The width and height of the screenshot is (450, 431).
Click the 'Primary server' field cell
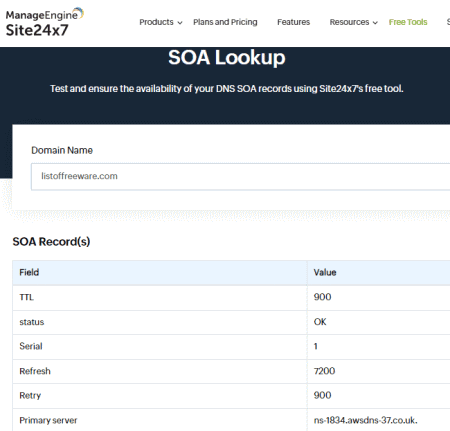click(160, 420)
